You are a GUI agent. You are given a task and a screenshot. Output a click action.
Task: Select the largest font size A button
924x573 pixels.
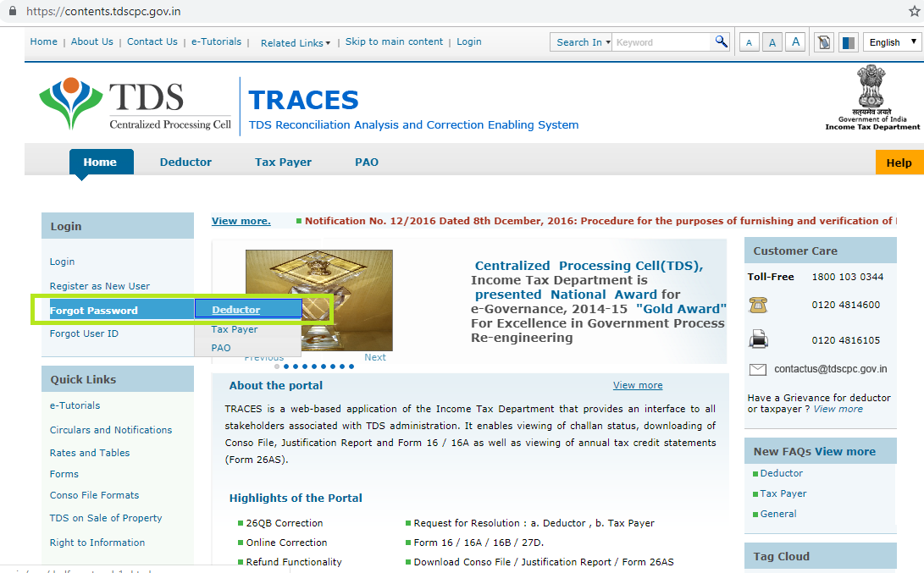coord(795,41)
